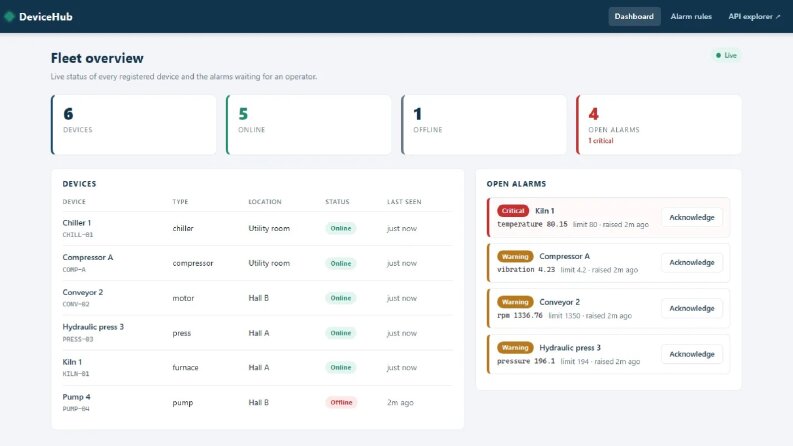
Task: Click Hydraulic press 3 in devices table
Action: [93, 327]
